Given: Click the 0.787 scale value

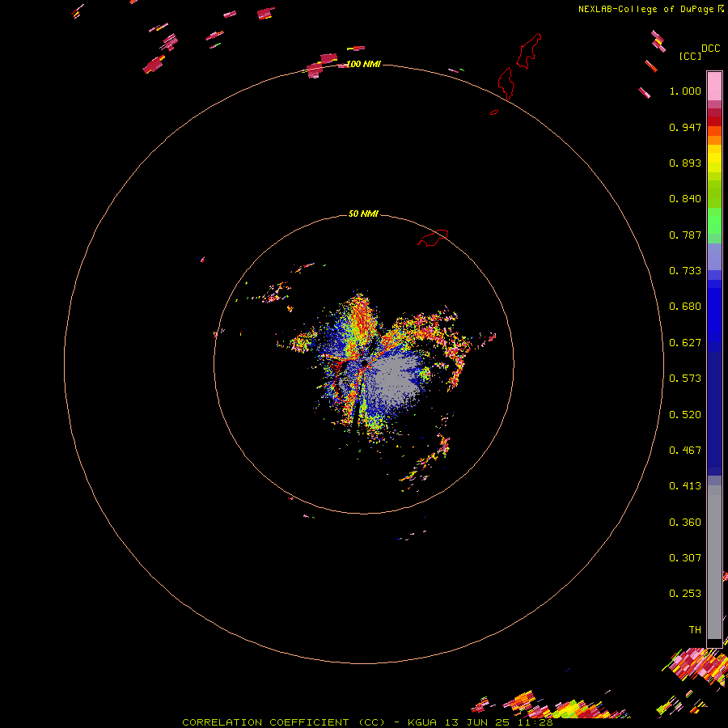Looking at the screenshot, I should (685, 235).
